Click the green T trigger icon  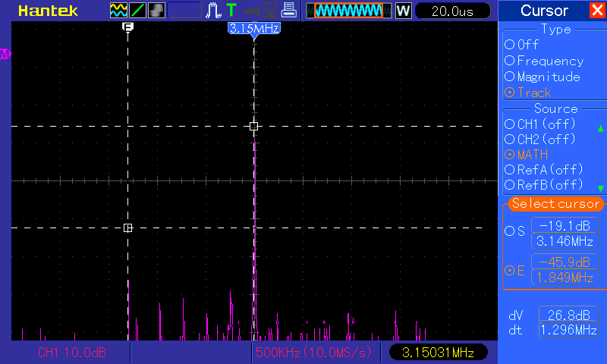231,11
